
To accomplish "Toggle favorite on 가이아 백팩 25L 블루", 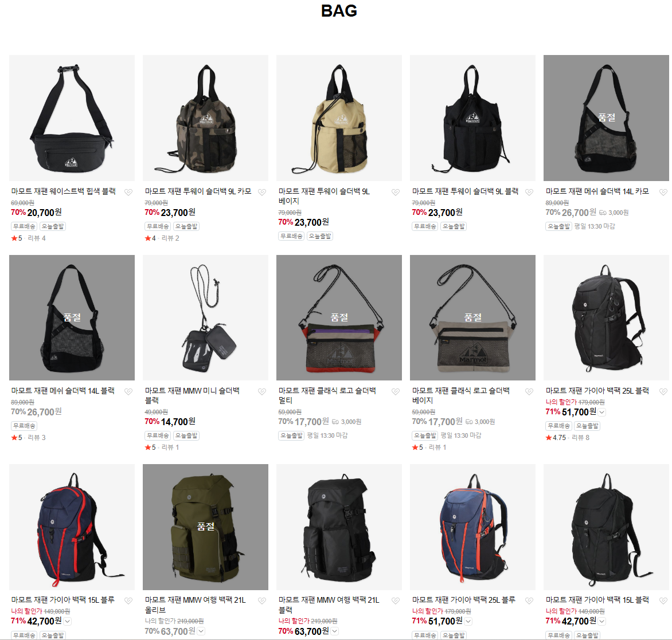I will (x=529, y=600).
